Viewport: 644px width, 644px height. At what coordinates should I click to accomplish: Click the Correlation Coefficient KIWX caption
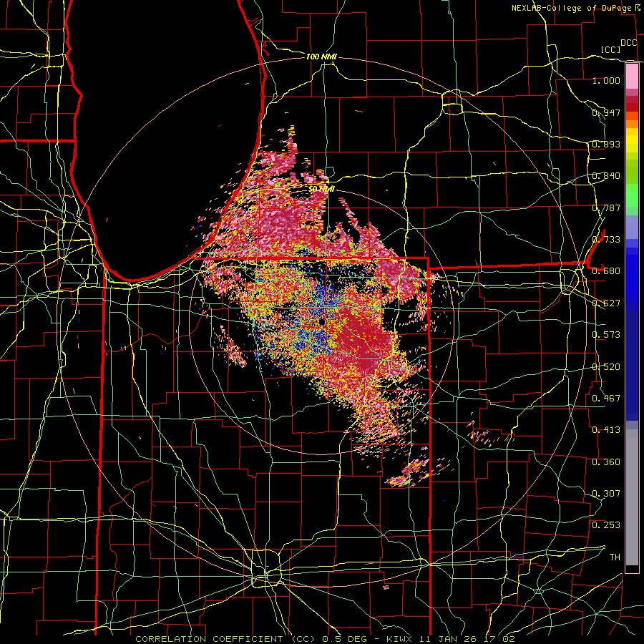click(325, 639)
